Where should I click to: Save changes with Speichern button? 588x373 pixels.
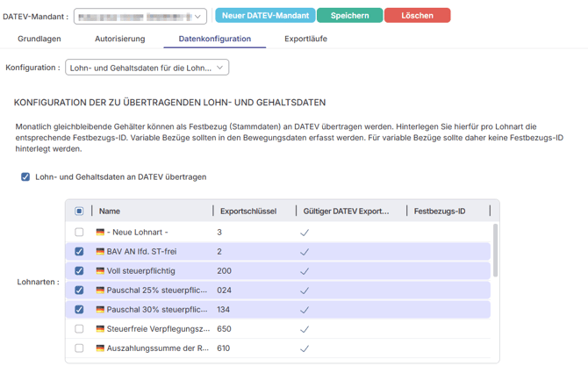pos(349,16)
